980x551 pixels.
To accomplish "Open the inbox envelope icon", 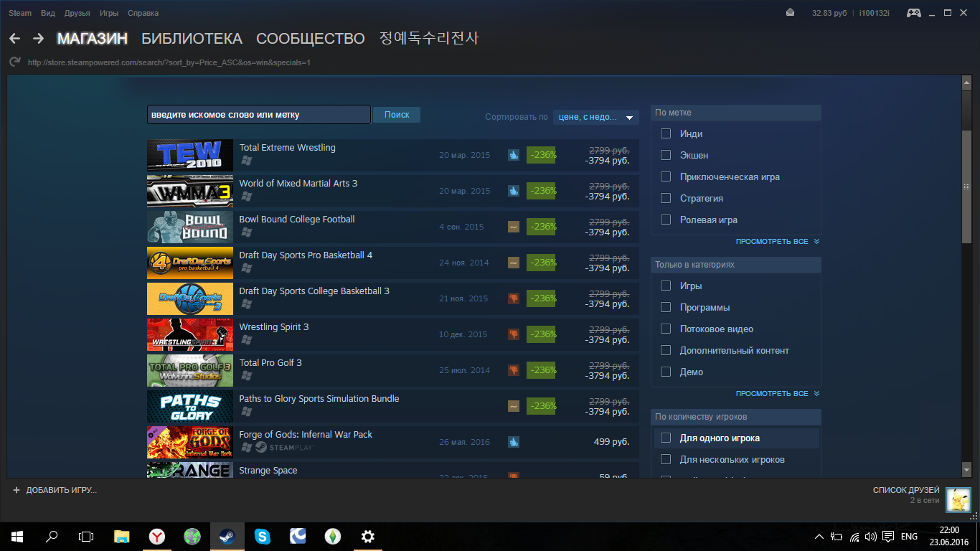I will pos(790,13).
